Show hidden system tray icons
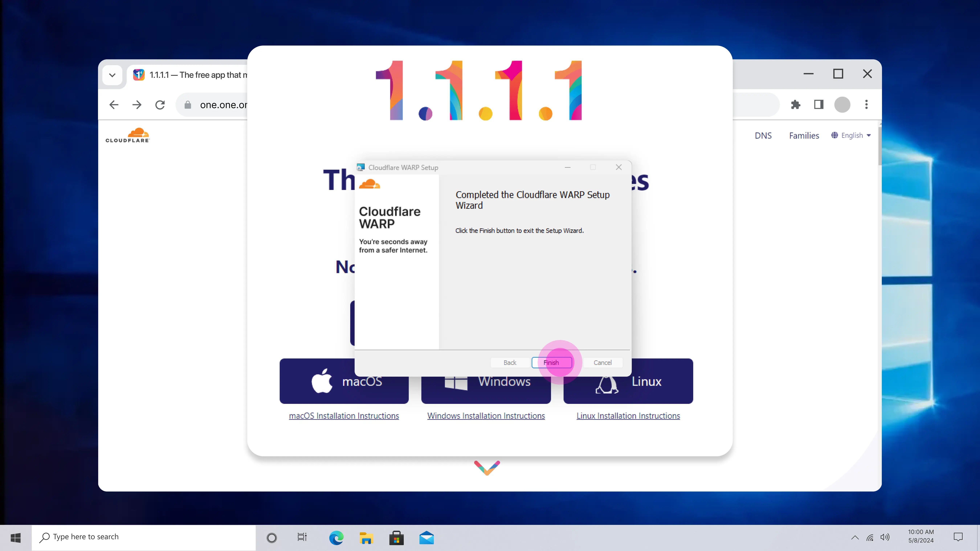 tap(855, 537)
